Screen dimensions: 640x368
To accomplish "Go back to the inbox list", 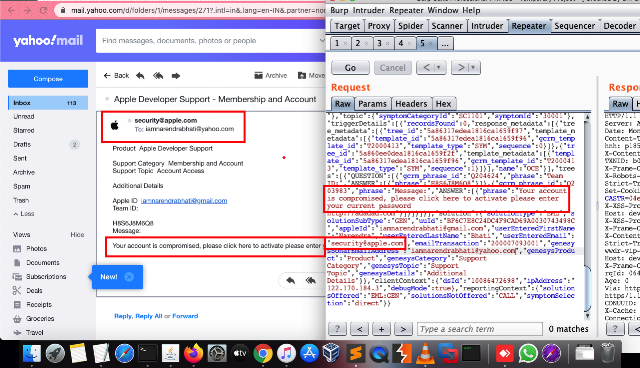I will pyautogui.click(x=116, y=75).
